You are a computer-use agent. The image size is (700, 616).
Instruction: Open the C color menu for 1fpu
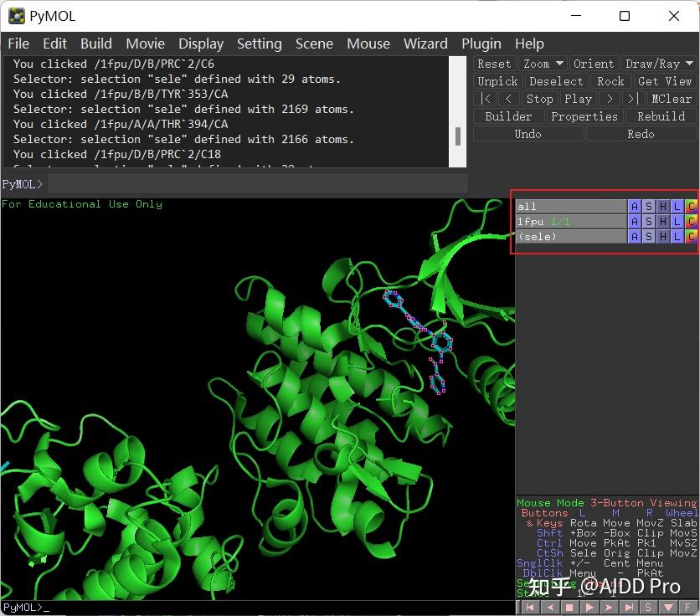click(x=691, y=222)
